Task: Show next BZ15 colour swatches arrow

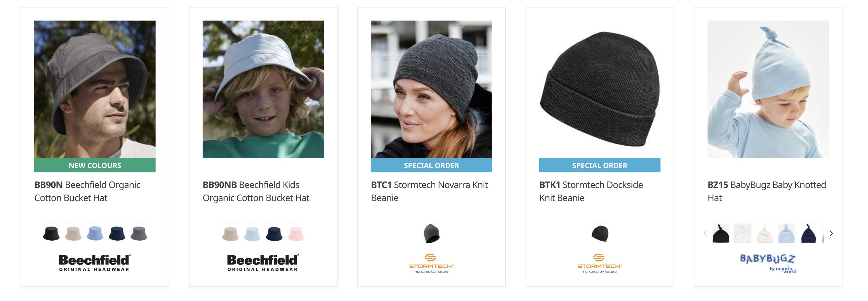Action: (x=831, y=233)
